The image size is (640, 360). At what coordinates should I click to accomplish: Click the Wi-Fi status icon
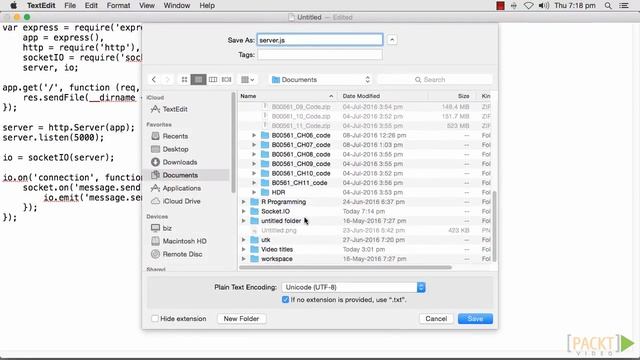tap(529, 5)
